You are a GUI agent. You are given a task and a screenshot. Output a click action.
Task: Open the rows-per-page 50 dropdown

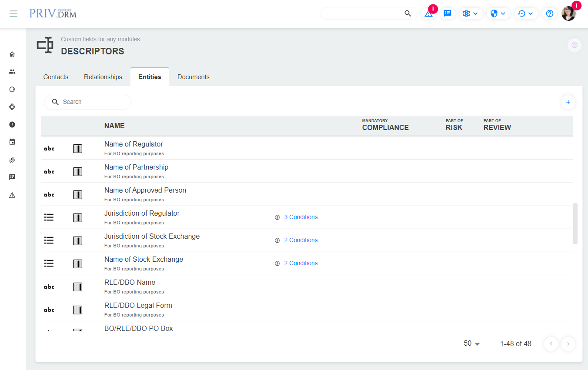[x=472, y=343]
